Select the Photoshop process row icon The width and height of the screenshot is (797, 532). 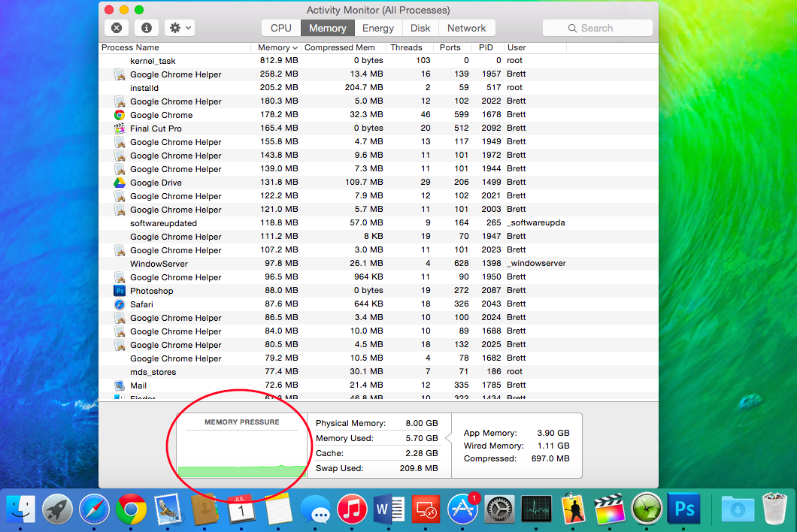click(x=119, y=291)
